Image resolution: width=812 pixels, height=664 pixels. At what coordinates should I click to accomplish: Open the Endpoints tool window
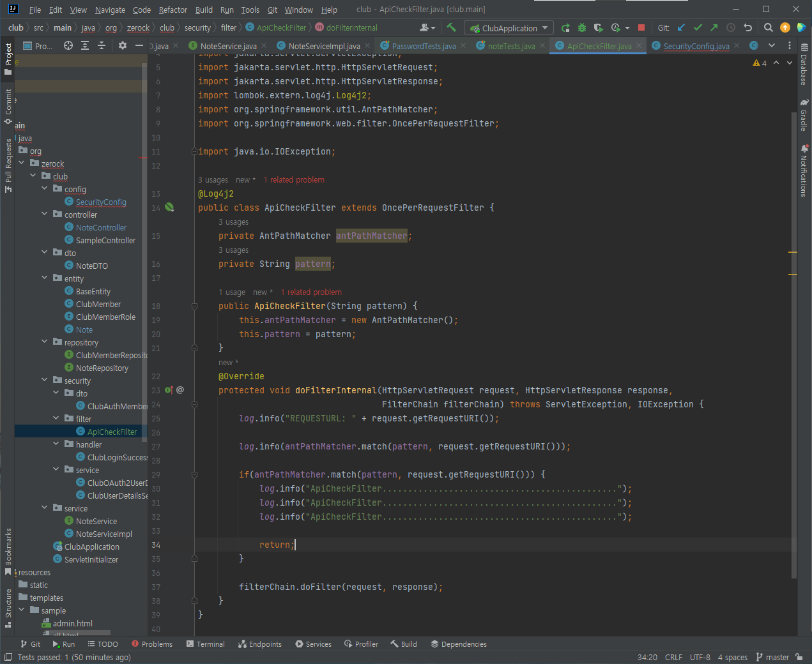260,644
